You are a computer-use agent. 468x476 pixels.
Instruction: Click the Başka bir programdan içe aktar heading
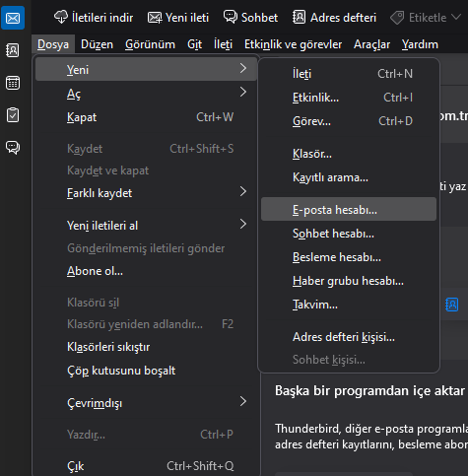(x=369, y=391)
